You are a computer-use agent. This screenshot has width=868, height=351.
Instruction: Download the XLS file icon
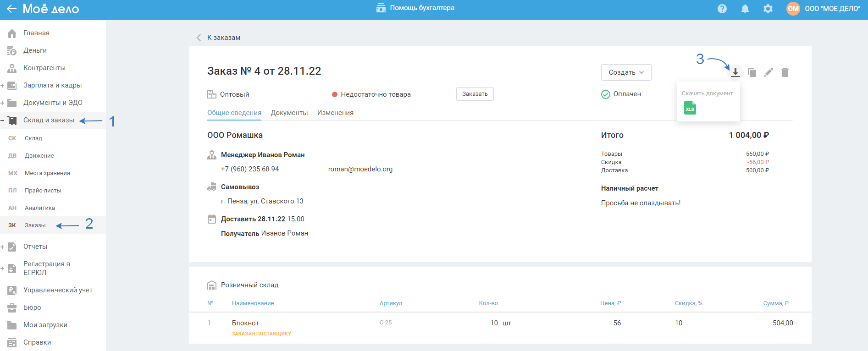tap(690, 108)
